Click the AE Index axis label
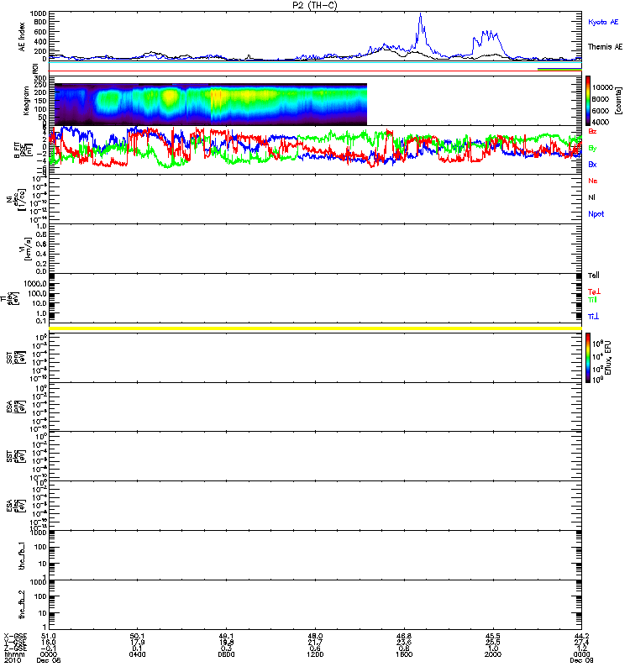The image size is (630, 672). pyautogui.click(x=22, y=37)
